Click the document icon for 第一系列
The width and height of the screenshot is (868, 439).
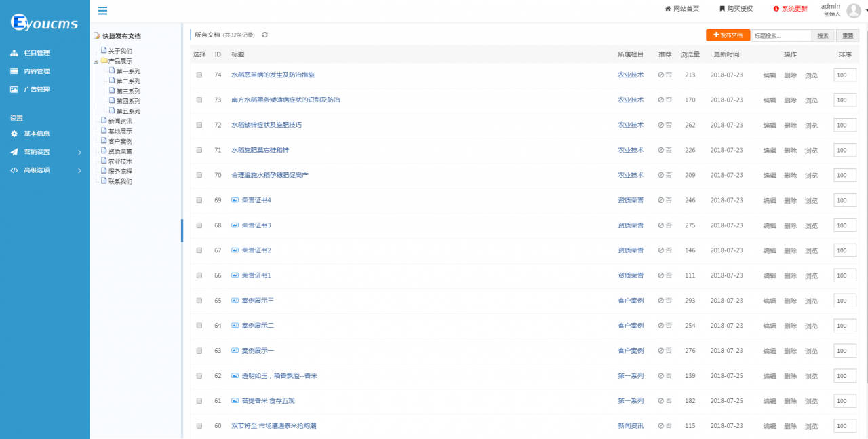click(x=112, y=71)
